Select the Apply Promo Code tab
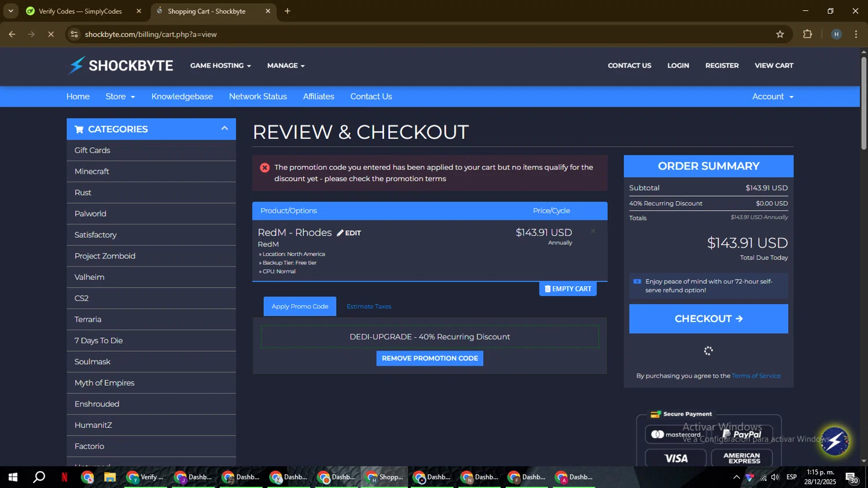868x488 pixels. pos(300,306)
